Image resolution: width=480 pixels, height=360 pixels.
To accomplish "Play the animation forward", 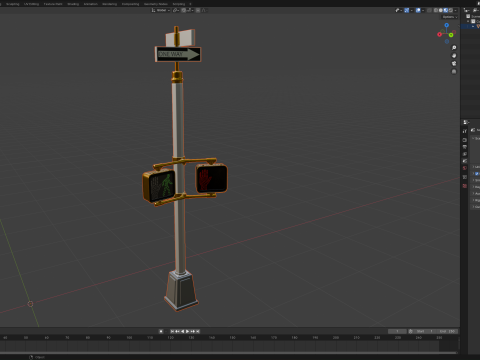I will pos(187,331).
